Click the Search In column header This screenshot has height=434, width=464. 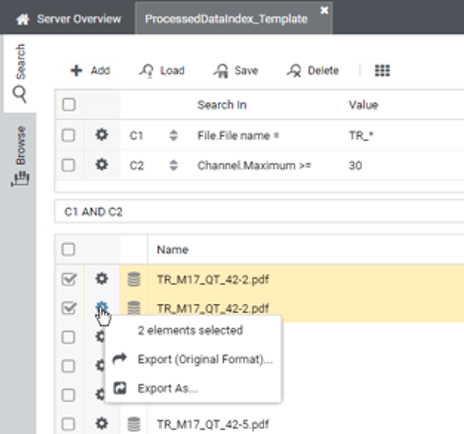click(x=222, y=105)
